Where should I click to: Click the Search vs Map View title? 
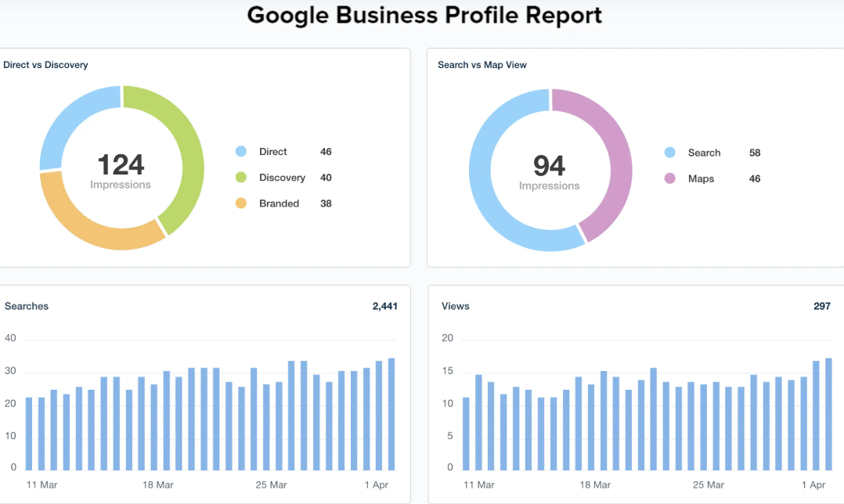tap(482, 64)
